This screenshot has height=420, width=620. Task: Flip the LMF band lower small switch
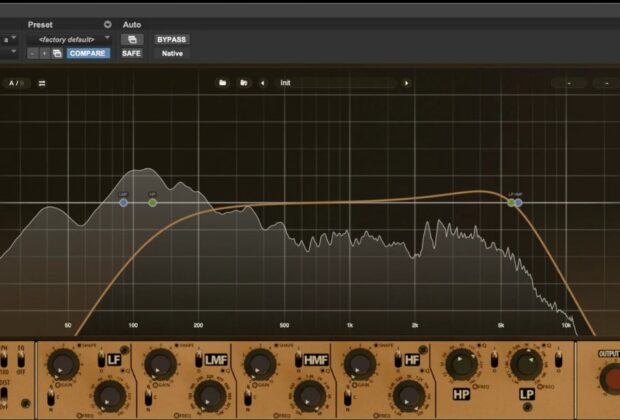pos(149,397)
